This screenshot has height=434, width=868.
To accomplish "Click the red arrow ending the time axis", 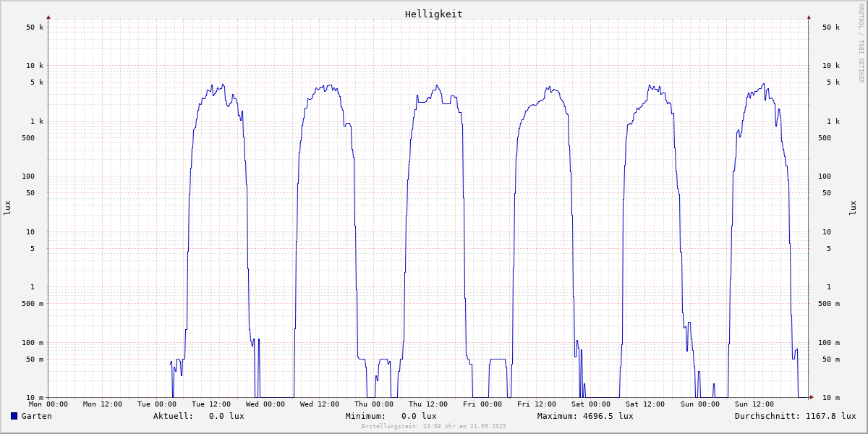I will 812,397.
